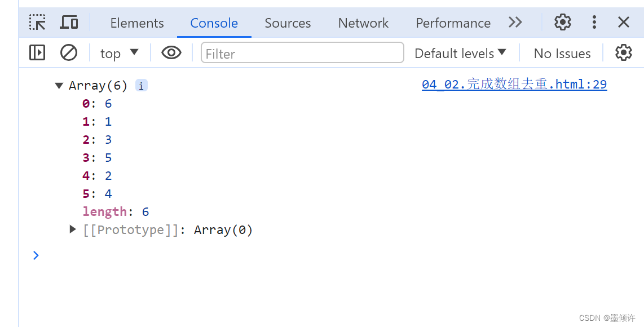Expand the [[Prototype]] entry

click(x=72, y=229)
